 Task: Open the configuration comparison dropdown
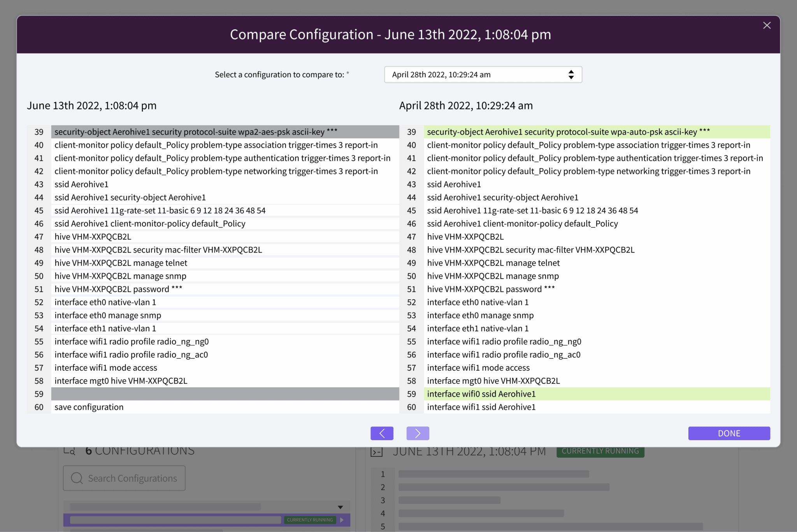(x=483, y=75)
